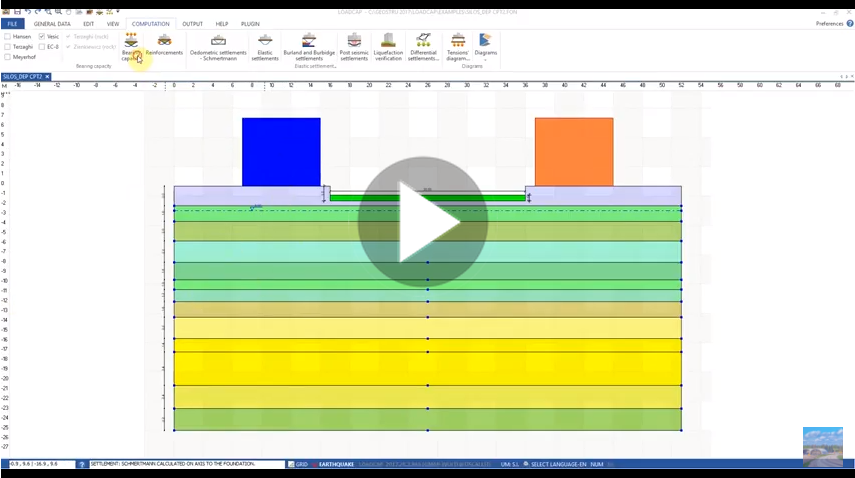Viewport: 855px width, 478px height.
Task: Switch to OUTPUT tab
Action: click(192, 24)
